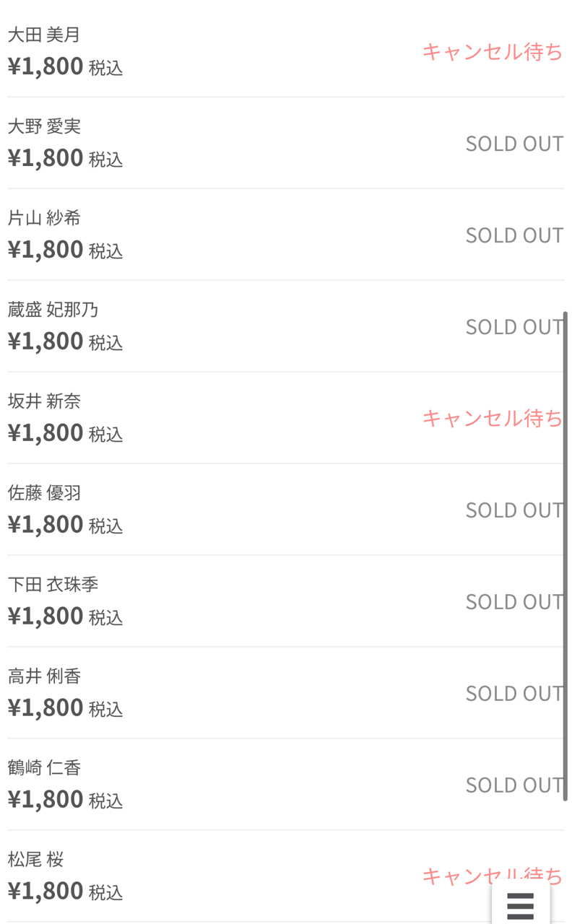The width and height of the screenshot is (572, 924).
Task: Tap キャンセル待ち for 大田 美月
Action: [492, 52]
